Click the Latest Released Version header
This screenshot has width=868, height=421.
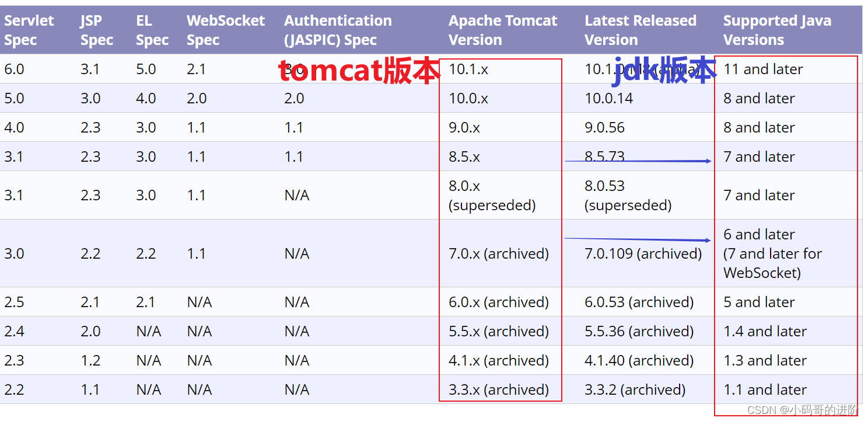[640, 30]
